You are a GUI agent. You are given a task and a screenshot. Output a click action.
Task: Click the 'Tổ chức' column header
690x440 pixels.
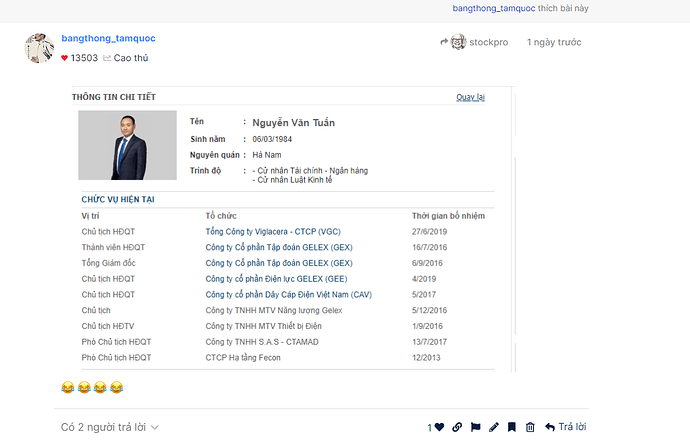click(221, 216)
